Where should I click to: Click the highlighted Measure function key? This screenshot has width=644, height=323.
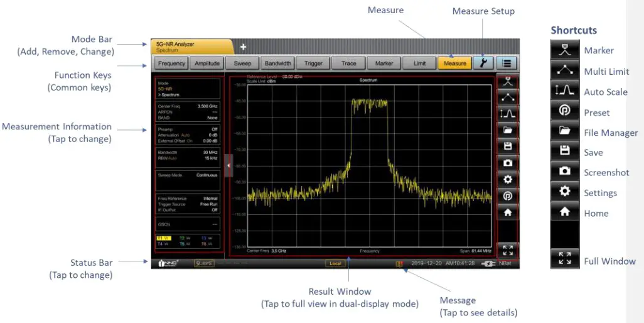tap(454, 63)
